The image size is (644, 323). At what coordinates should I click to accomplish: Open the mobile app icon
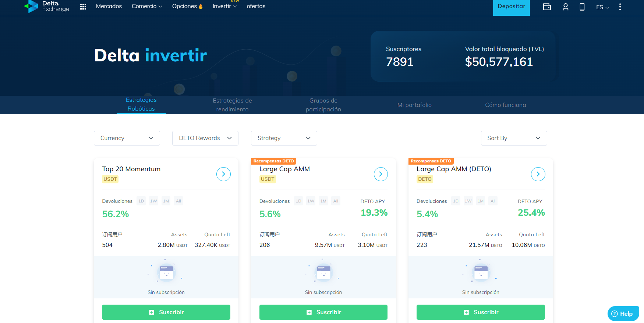click(582, 7)
